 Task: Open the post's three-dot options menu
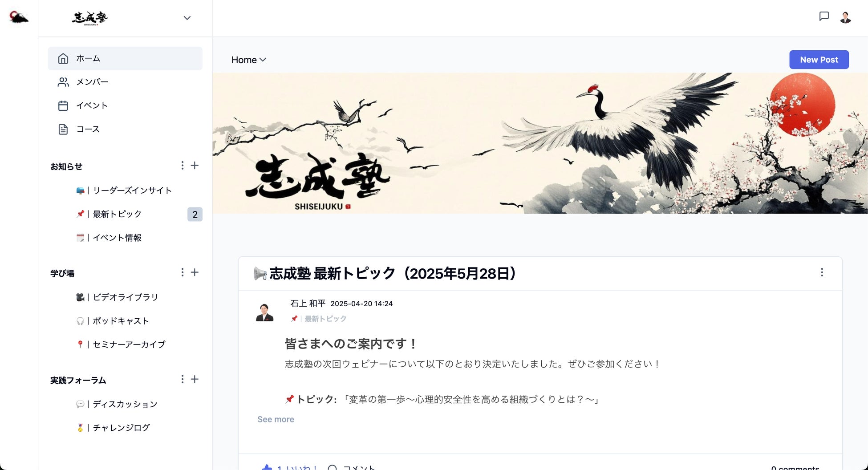[822, 272]
